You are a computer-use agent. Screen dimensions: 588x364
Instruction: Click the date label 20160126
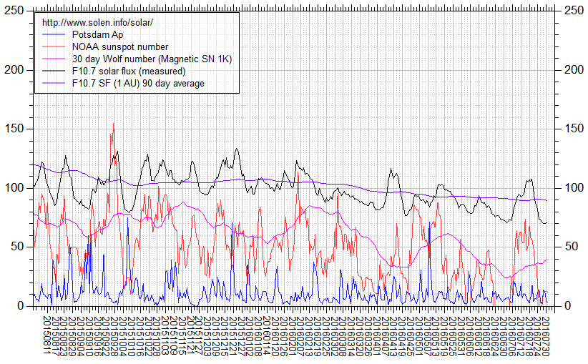283,336
